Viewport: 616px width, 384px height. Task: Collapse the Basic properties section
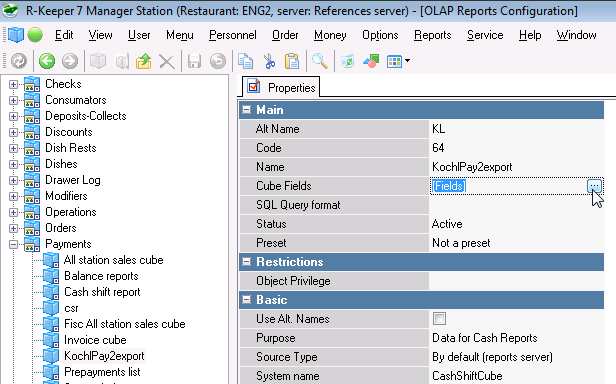pyautogui.click(x=246, y=300)
